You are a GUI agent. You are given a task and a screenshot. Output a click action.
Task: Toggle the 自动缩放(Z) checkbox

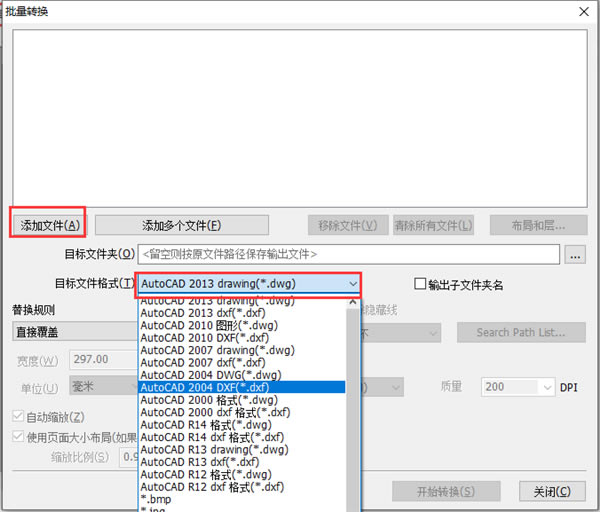pyautogui.click(x=18, y=416)
